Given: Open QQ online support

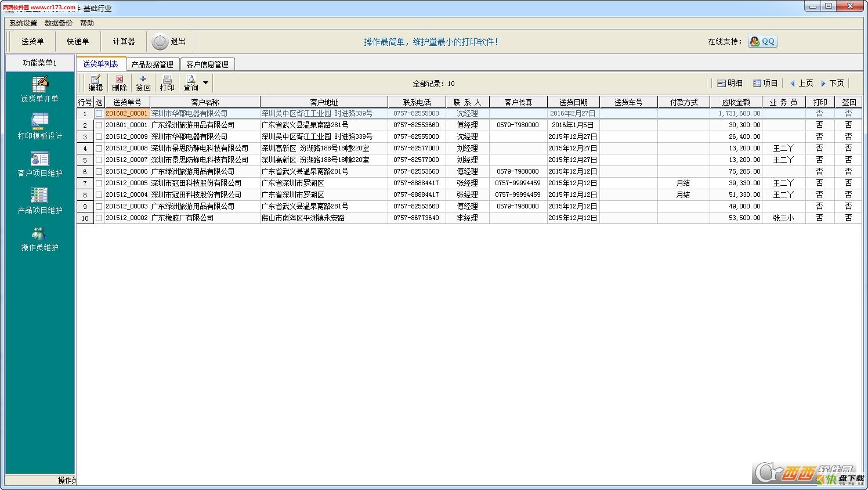Looking at the screenshot, I should (762, 41).
